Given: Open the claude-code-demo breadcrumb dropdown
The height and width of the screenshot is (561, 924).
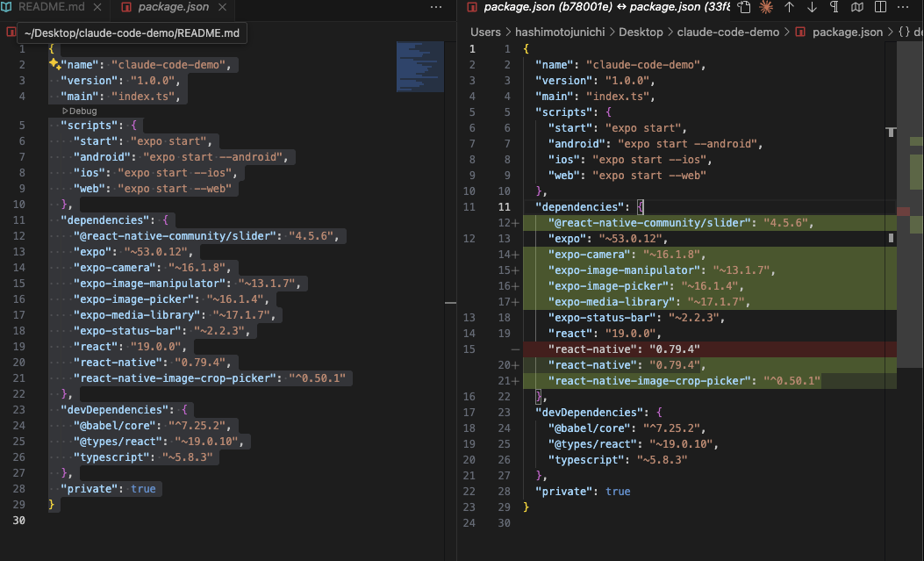Looking at the screenshot, I should tap(727, 32).
